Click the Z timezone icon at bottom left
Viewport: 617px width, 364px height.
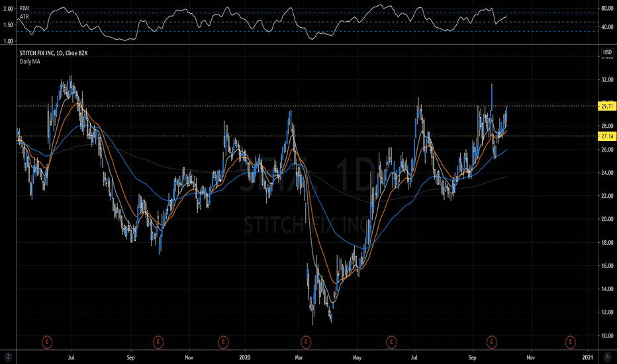pyautogui.click(x=8, y=357)
